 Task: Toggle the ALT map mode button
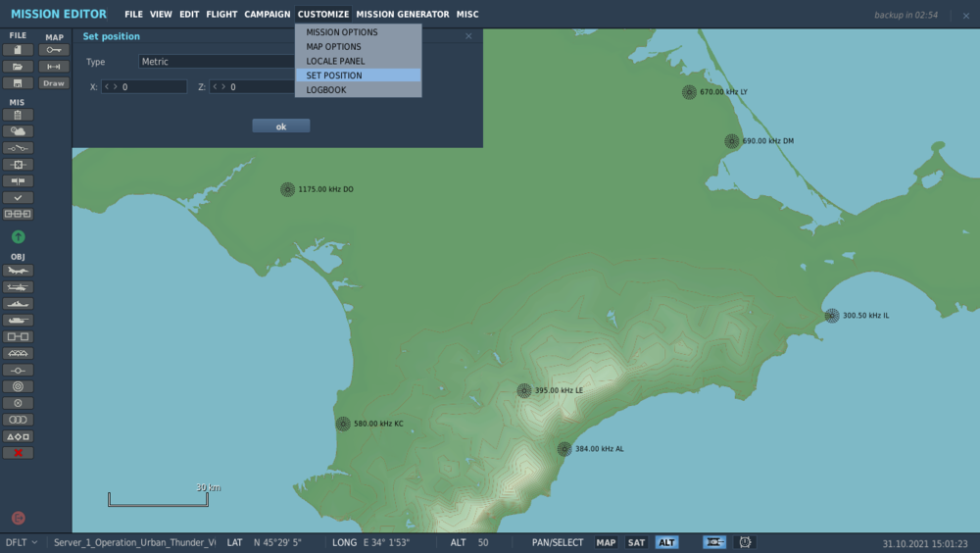tap(666, 542)
